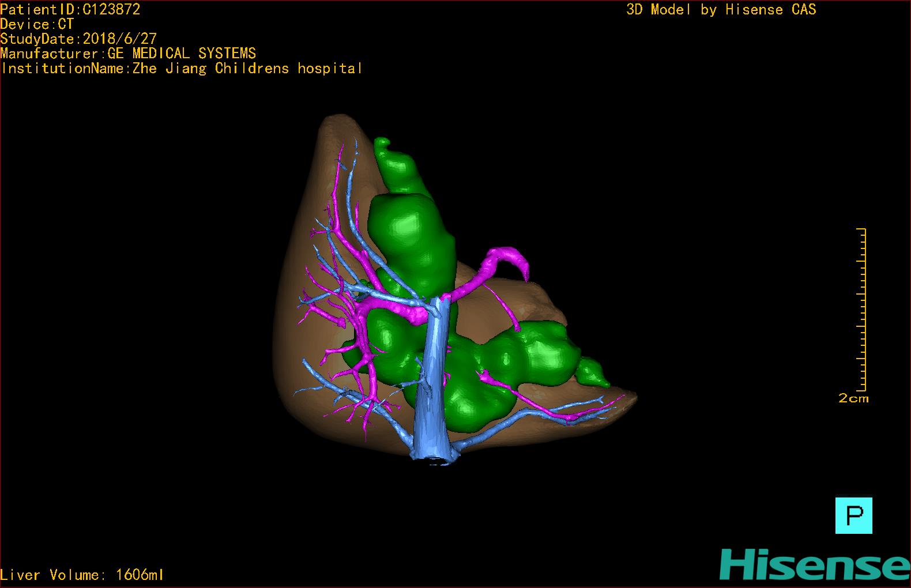The image size is (911, 588).
Task: Click the cyan P orientation indicator
Action: click(853, 515)
